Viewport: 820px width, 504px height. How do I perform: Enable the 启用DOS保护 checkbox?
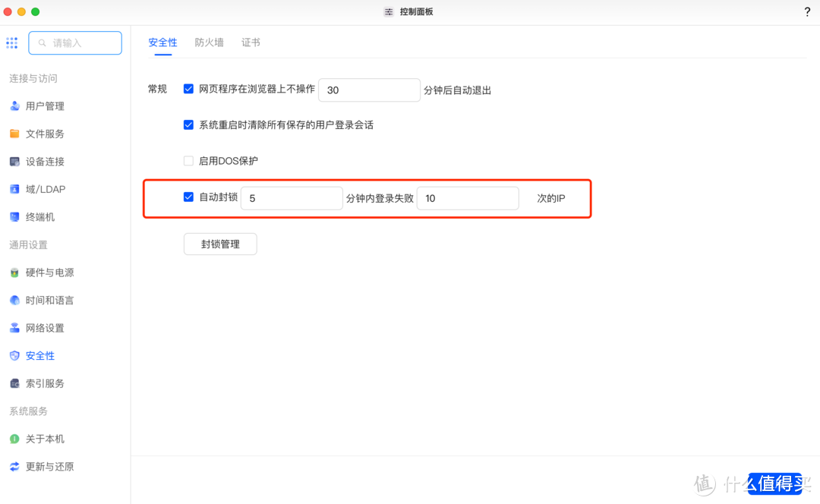tap(188, 160)
